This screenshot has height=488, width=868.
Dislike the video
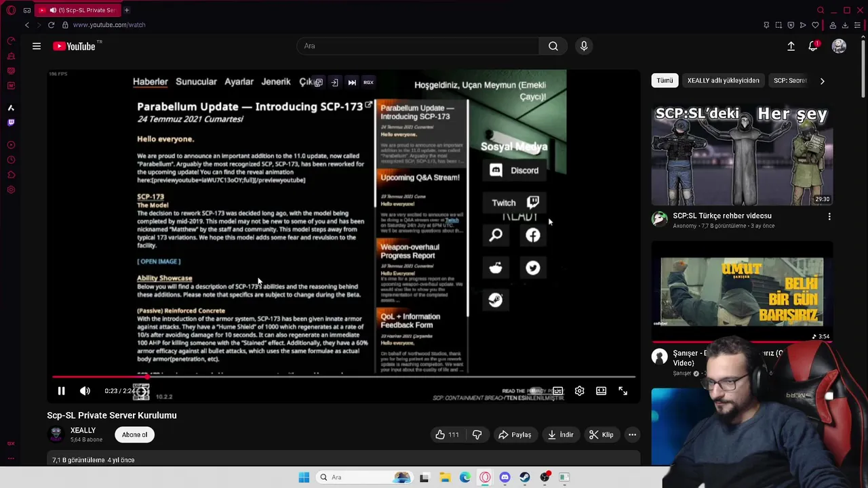tap(477, 434)
